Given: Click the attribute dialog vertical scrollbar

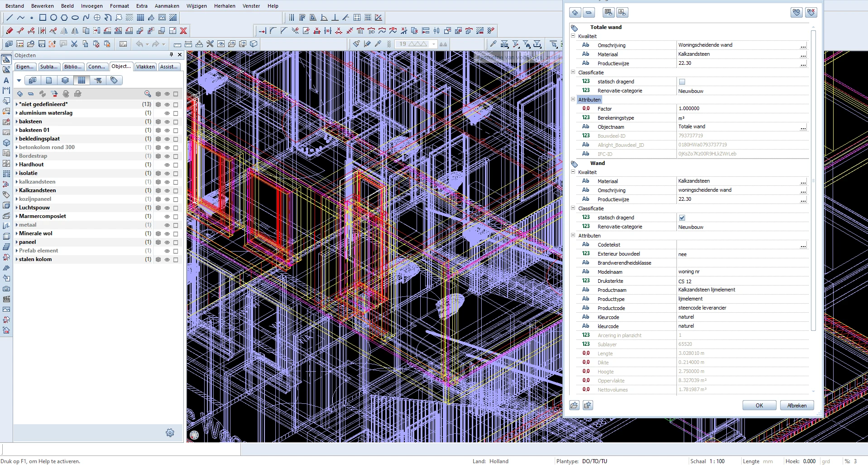Looking at the screenshot, I should [x=813, y=181].
